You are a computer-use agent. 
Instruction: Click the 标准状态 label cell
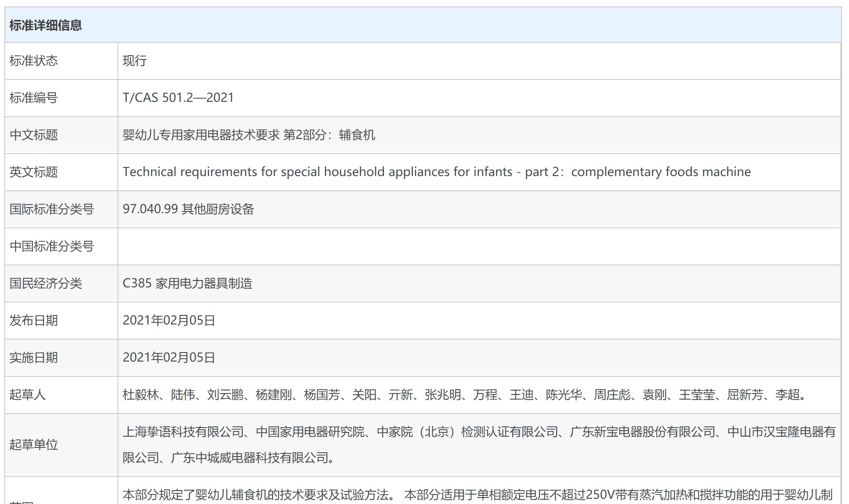[34, 61]
